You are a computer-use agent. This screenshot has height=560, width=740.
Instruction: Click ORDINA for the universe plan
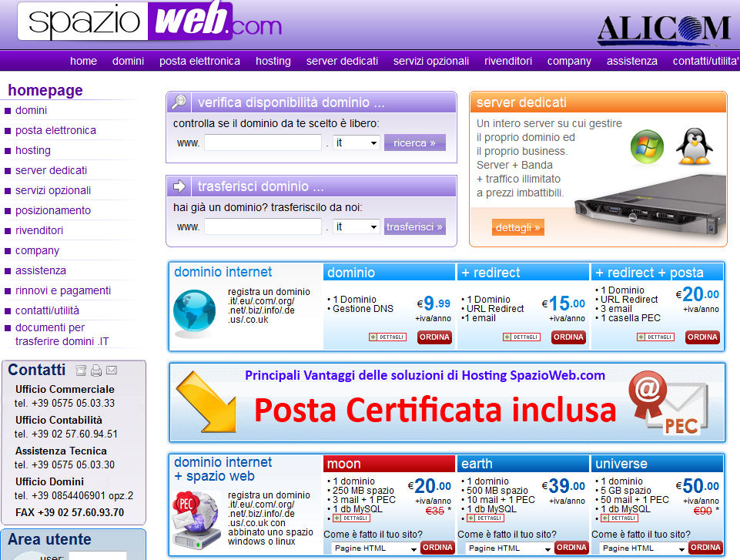(x=705, y=547)
